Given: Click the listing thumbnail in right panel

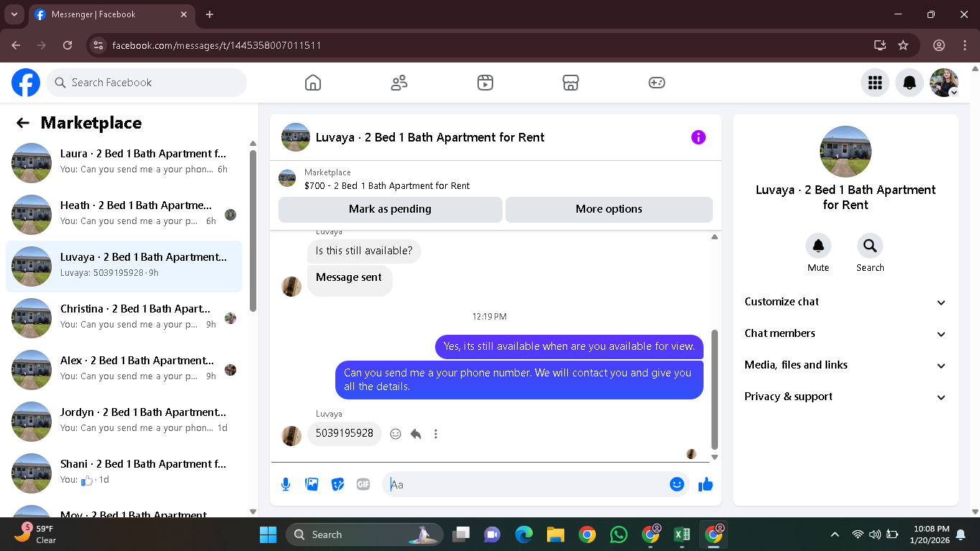Looking at the screenshot, I should [x=846, y=152].
